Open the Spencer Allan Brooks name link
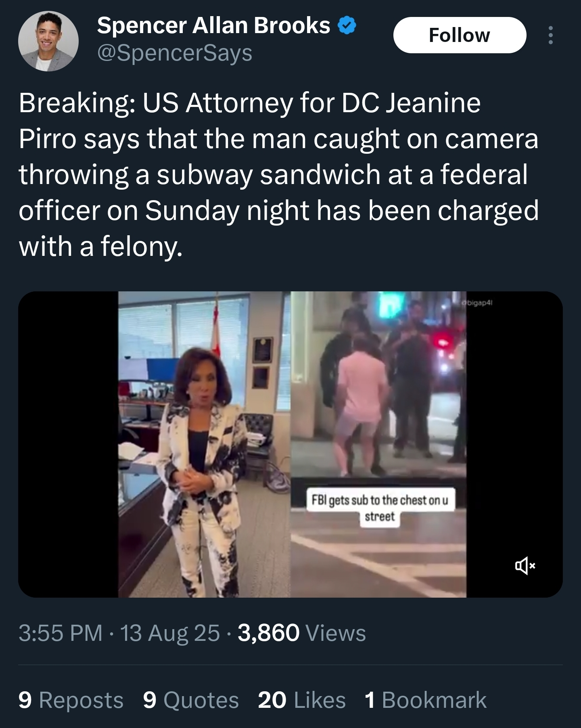581x728 pixels. click(213, 25)
